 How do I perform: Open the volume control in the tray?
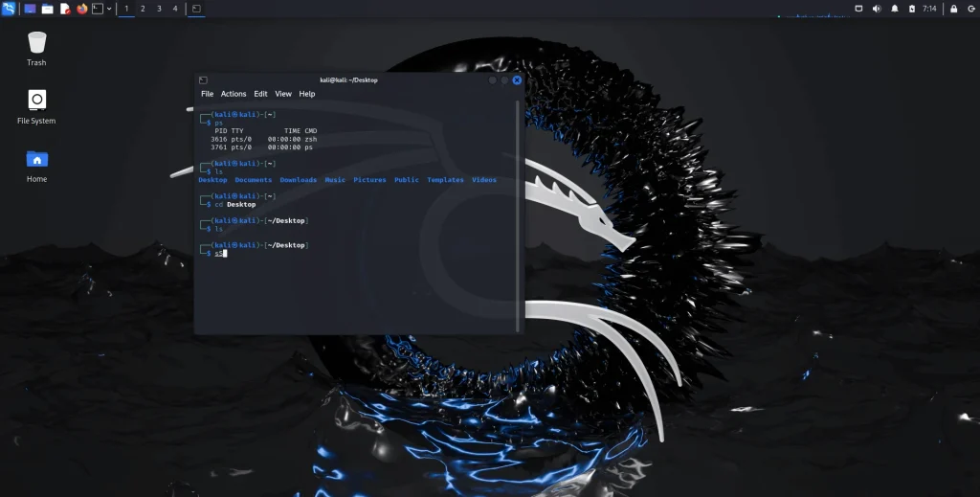(877, 9)
